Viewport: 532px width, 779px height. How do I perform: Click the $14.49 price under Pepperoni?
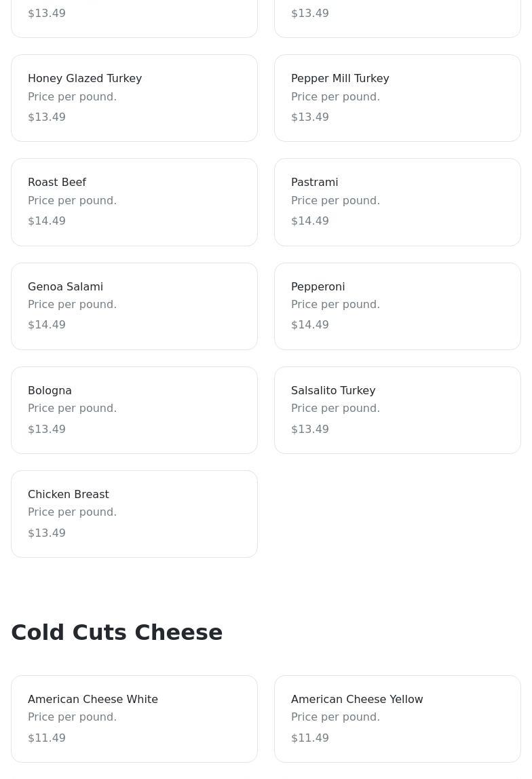pyautogui.click(x=310, y=325)
